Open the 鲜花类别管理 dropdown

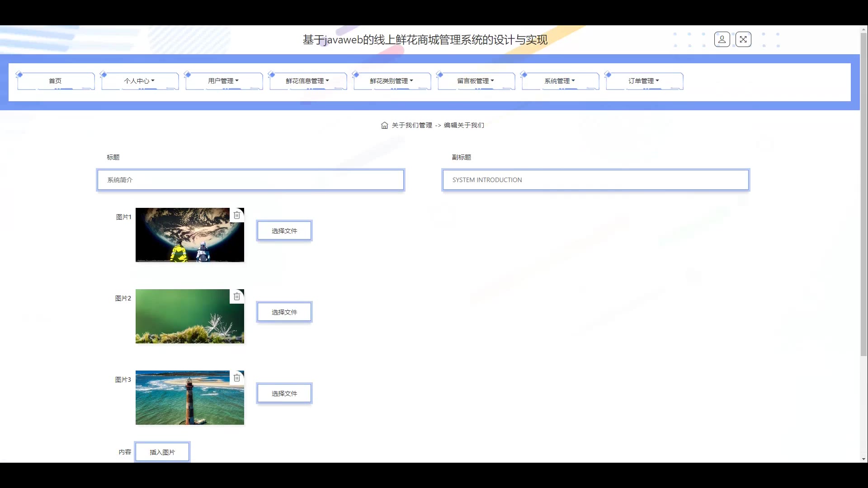point(392,81)
